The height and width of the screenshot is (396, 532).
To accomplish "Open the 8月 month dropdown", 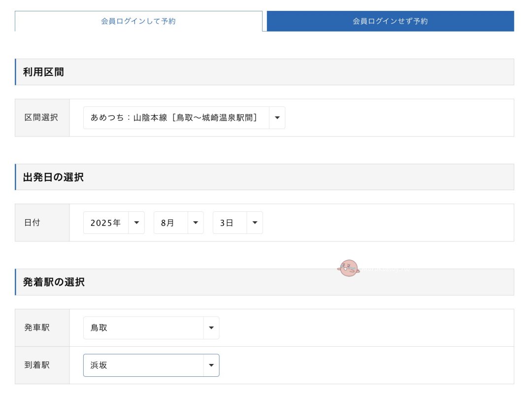I will [178, 223].
